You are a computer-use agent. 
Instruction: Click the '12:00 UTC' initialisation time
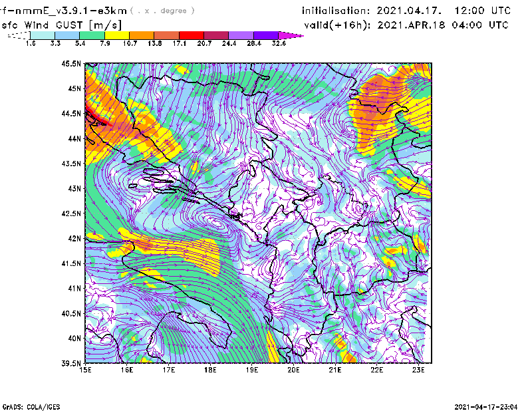483,11
